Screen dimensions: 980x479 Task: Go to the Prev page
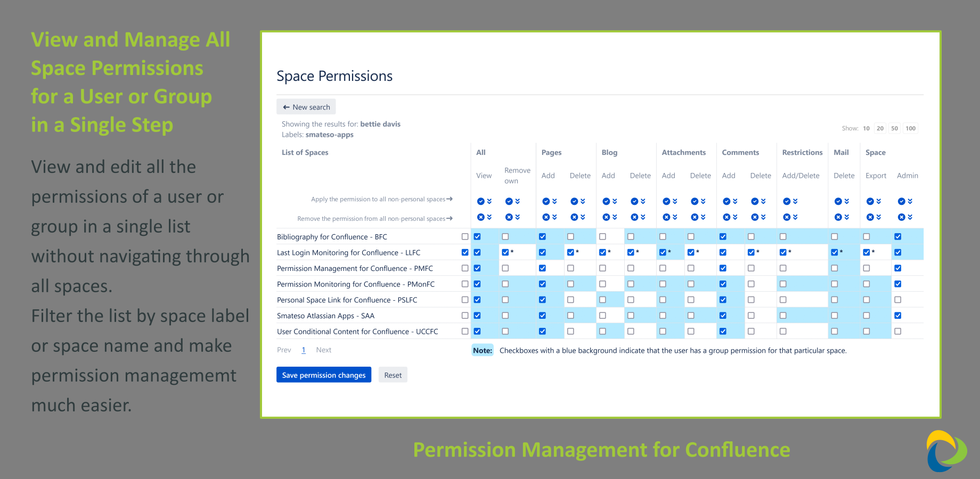pyautogui.click(x=284, y=350)
